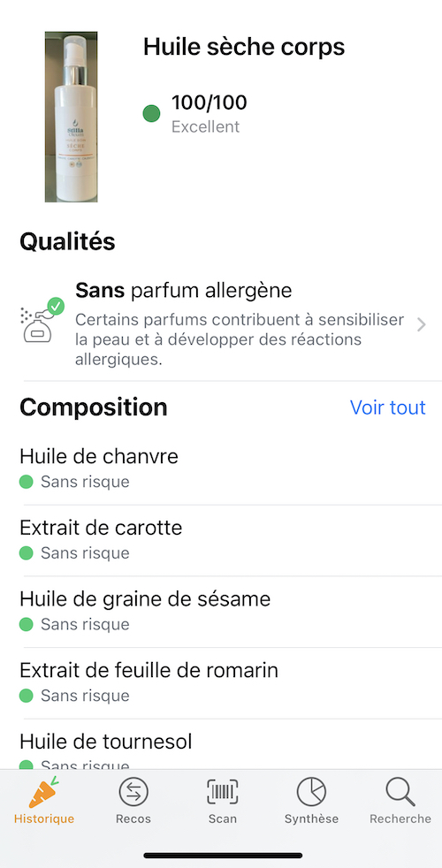Expand the Sans parfum allergène chevron

point(422,325)
